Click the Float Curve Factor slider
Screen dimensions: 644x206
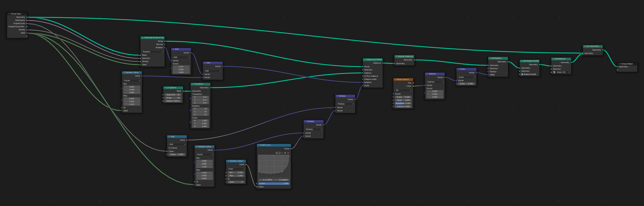(274, 183)
